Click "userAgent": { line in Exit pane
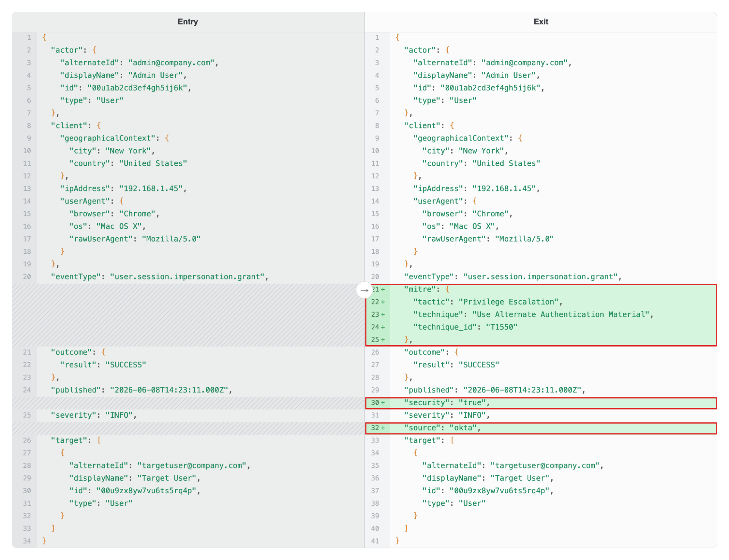This screenshot has width=729, height=560. pos(445,201)
